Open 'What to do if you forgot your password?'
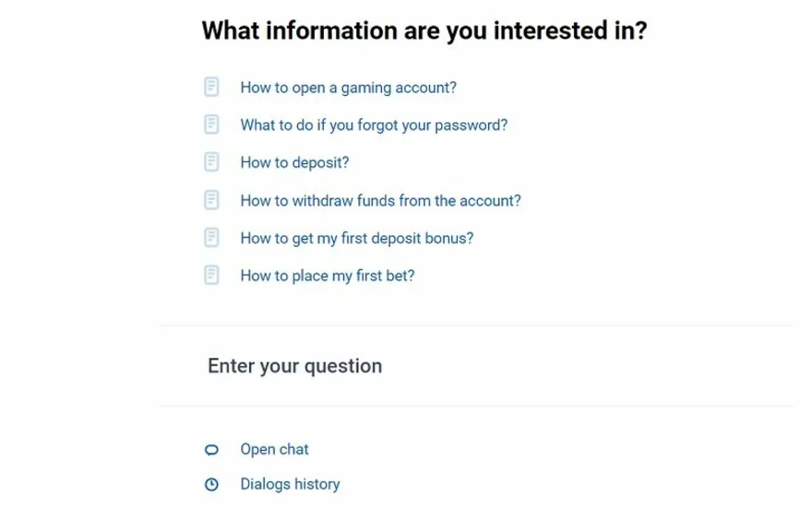 tap(374, 124)
